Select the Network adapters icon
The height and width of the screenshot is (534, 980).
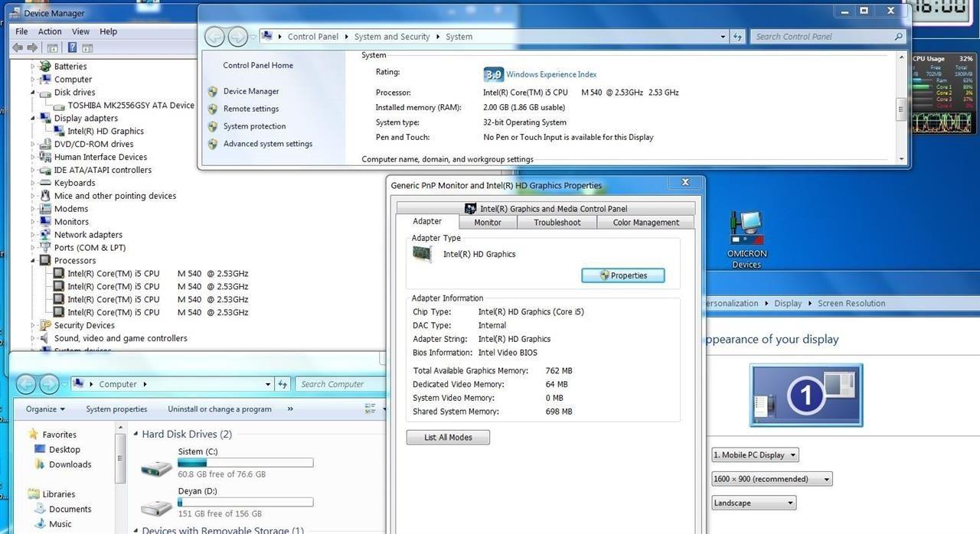tap(45, 235)
